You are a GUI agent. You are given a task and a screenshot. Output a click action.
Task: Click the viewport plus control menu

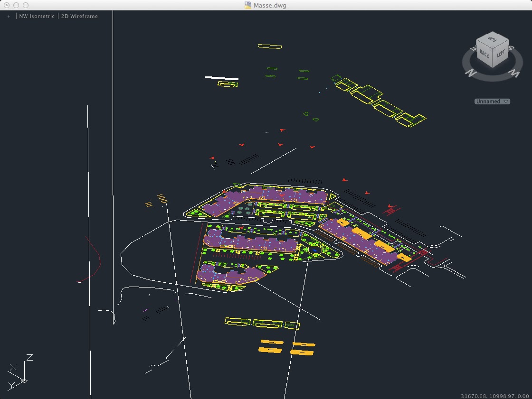click(x=9, y=16)
